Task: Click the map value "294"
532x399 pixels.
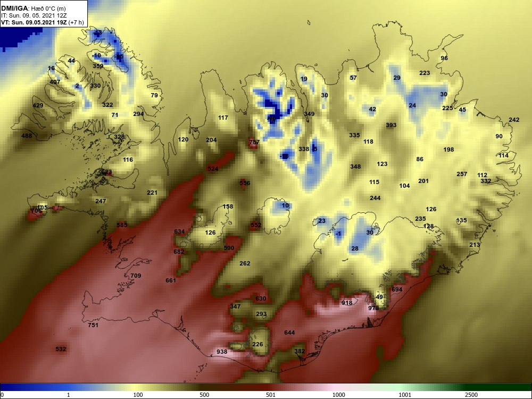Action: coord(138,114)
